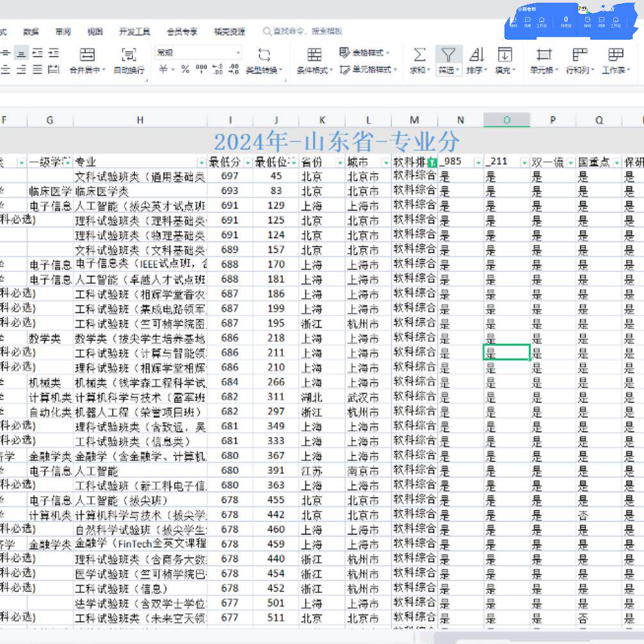Click the justify alignment icon
Screen dimensions: 644x644
[x=37, y=69]
